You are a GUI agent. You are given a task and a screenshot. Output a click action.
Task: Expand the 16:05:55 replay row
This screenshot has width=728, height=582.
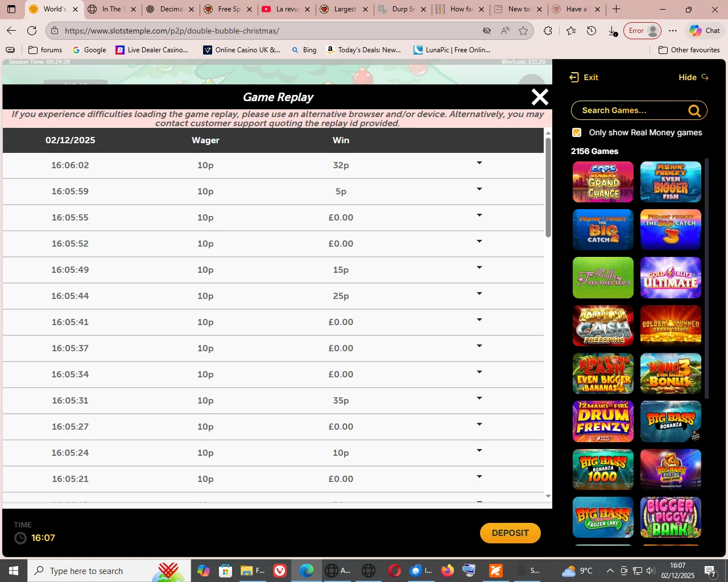479,215
